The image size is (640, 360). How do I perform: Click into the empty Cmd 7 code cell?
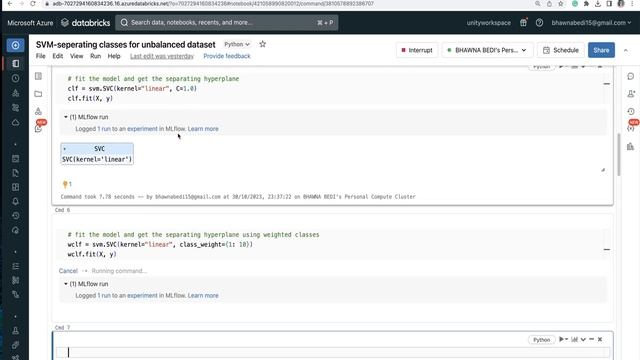coord(333,352)
